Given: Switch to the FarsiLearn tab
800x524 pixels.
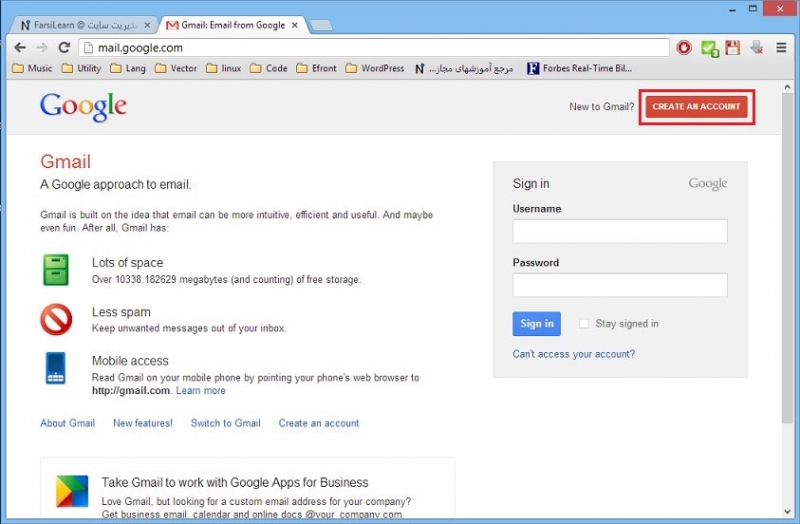Looking at the screenshot, I should click(82, 25).
